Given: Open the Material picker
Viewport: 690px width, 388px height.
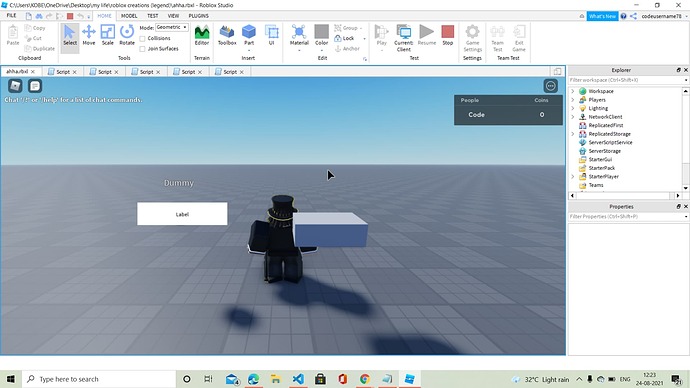Looking at the screenshot, I should [299, 36].
